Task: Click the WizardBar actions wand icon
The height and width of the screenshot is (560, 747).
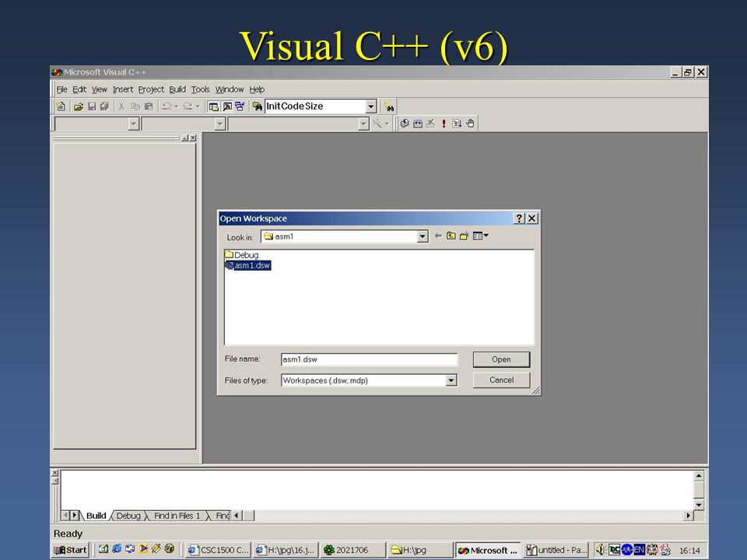Action: point(377,124)
